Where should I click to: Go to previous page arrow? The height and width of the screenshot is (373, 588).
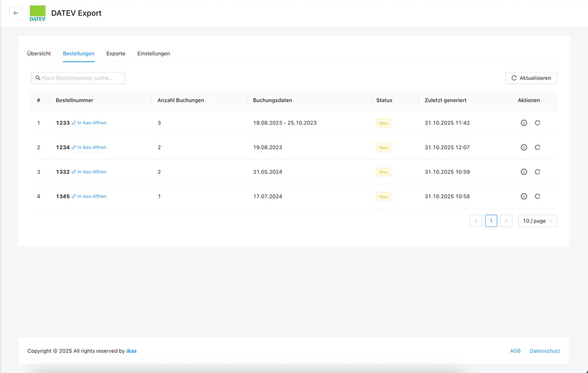click(476, 221)
